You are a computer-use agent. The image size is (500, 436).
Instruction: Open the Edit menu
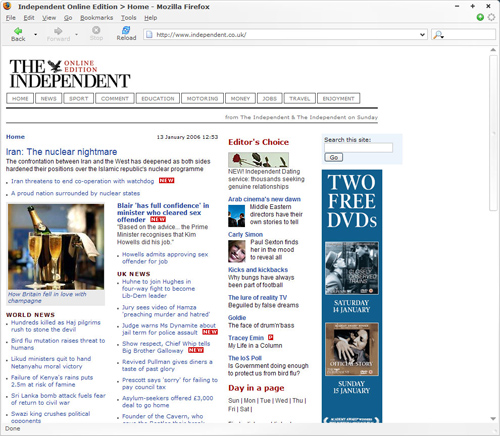(x=29, y=18)
